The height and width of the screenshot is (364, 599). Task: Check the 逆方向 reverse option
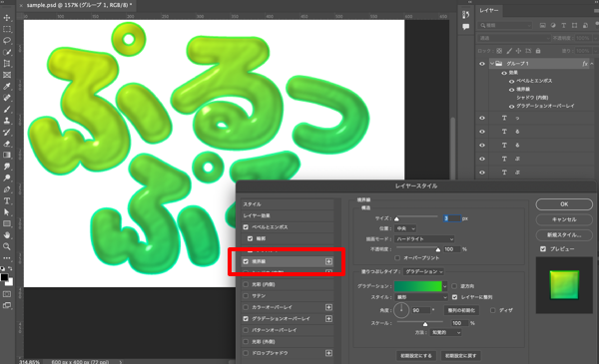tap(454, 286)
